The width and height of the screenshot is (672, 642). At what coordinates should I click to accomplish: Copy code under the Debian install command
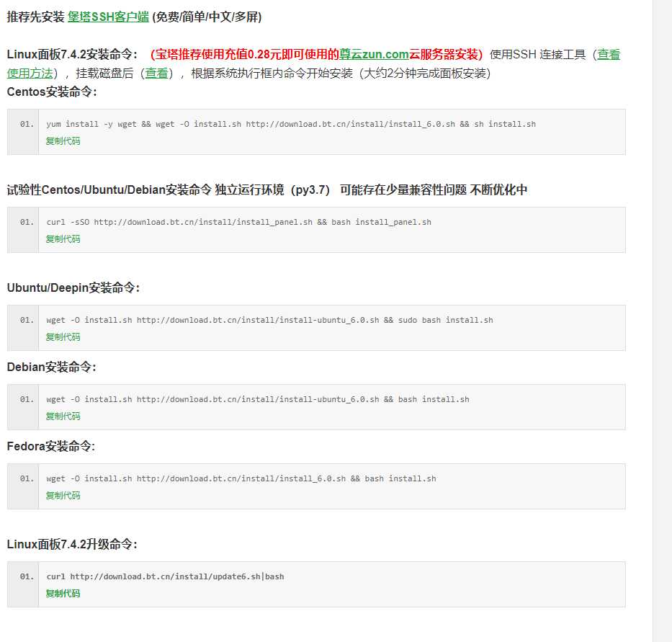pyautogui.click(x=63, y=416)
